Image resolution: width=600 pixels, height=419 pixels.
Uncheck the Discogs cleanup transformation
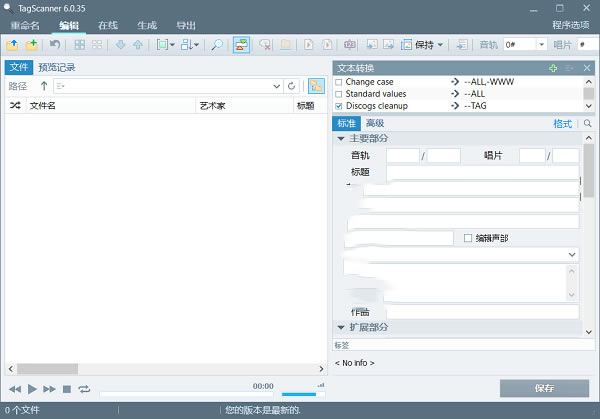click(x=339, y=105)
